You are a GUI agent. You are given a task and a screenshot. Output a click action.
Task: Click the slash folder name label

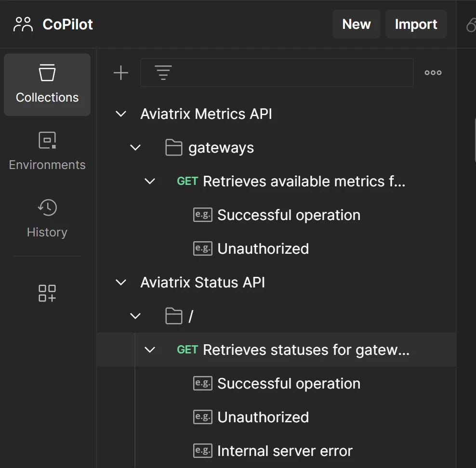[191, 316]
